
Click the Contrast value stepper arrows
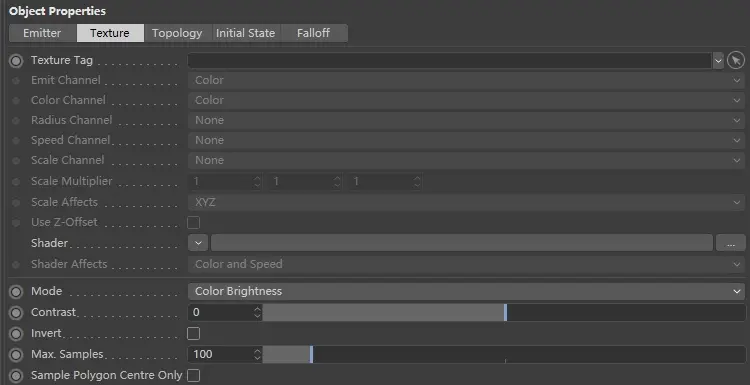pyautogui.click(x=258, y=313)
